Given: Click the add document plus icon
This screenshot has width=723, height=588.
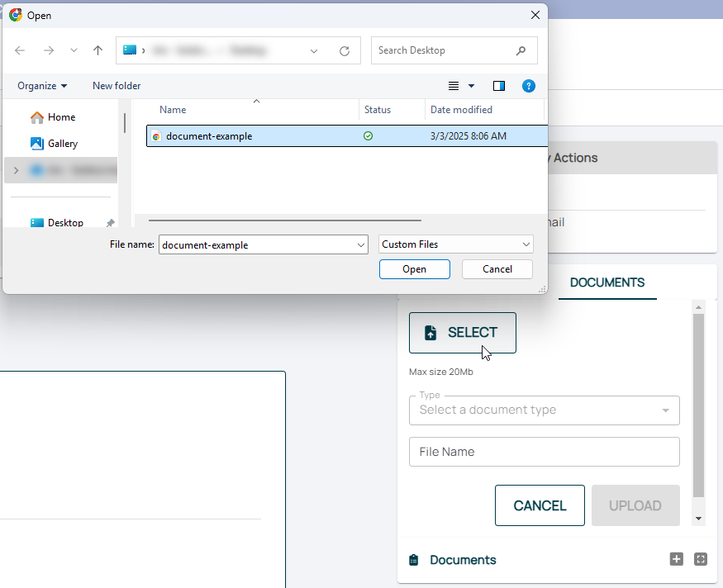Looking at the screenshot, I should (x=676, y=559).
